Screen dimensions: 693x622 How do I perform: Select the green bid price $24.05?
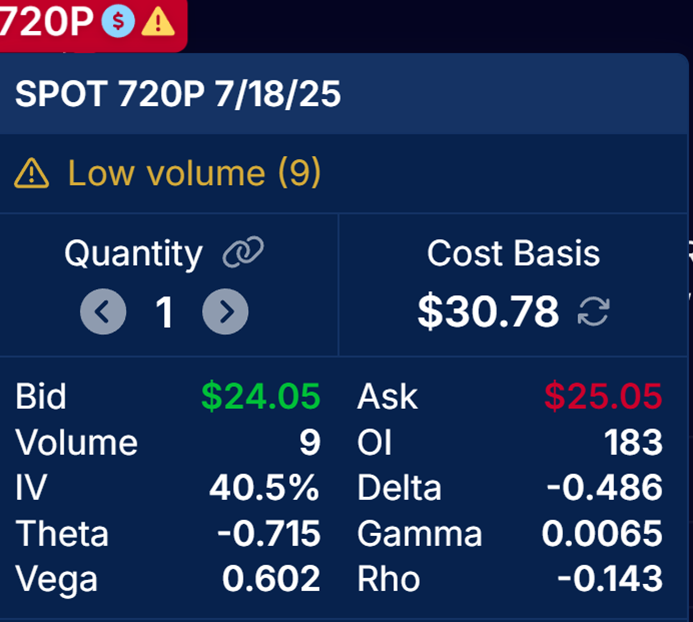[x=261, y=396]
